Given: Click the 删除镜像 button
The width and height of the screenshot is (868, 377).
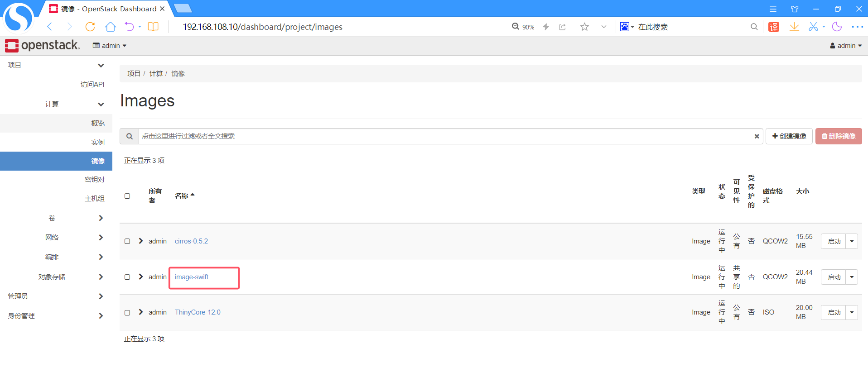Looking at the screenshot, I should coord(839,136).
